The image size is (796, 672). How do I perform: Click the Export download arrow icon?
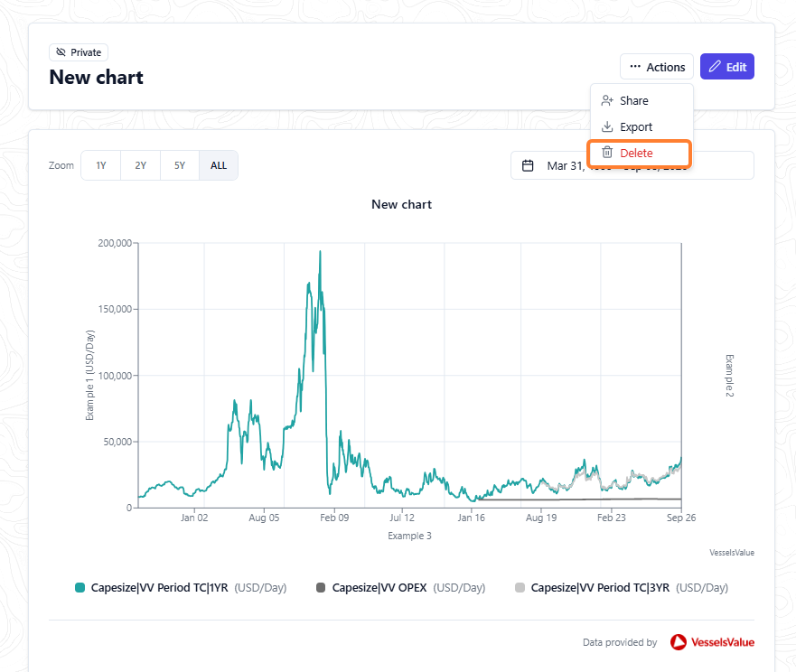607,126
